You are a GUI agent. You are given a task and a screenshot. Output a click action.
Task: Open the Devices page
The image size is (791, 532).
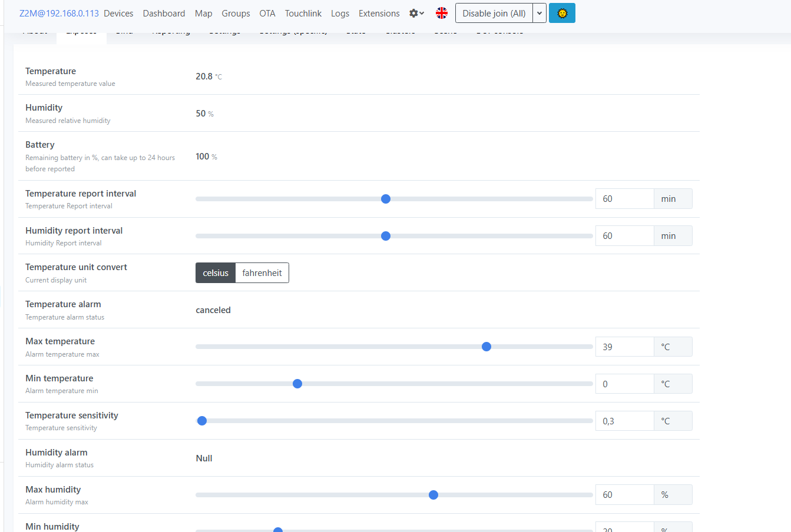(x=118, y=13)
